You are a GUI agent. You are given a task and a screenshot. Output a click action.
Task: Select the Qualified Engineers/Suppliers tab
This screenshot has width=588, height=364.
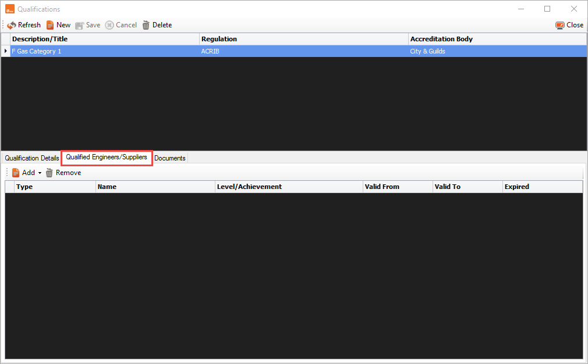107,158
